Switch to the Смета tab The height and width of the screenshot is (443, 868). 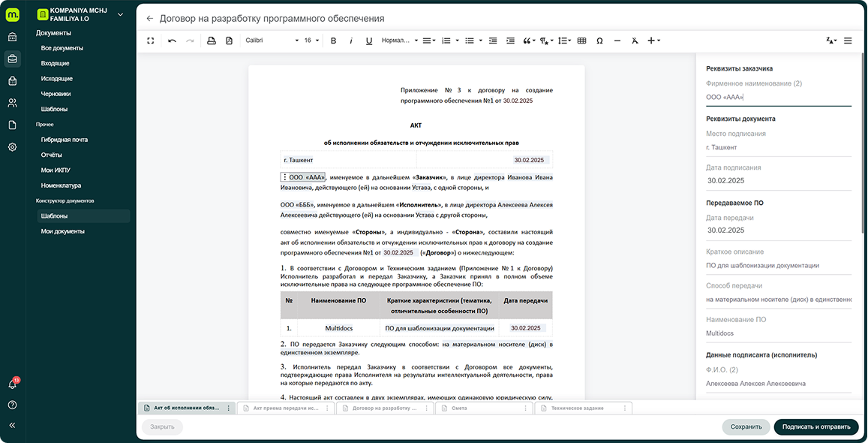[484, 408]
